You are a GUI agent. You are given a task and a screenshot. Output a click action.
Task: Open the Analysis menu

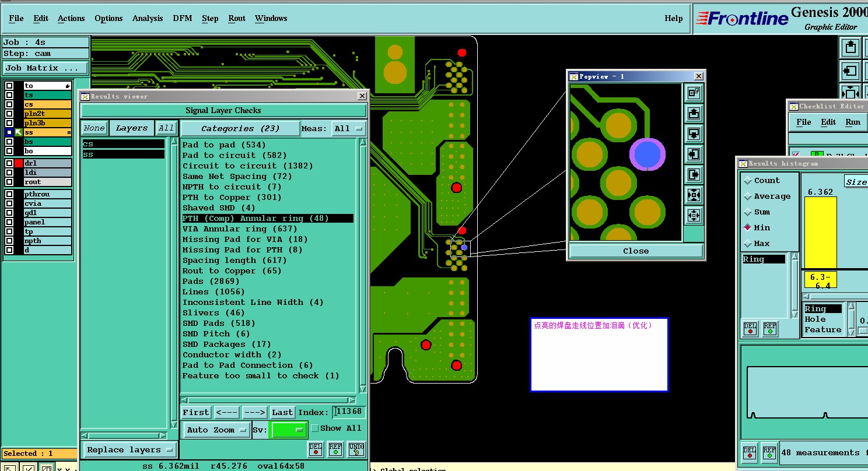tap(148, 19)
